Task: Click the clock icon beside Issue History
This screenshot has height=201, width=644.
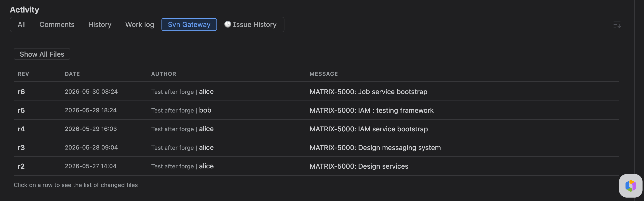Action: pyautogui.click(x=228, y=24)
